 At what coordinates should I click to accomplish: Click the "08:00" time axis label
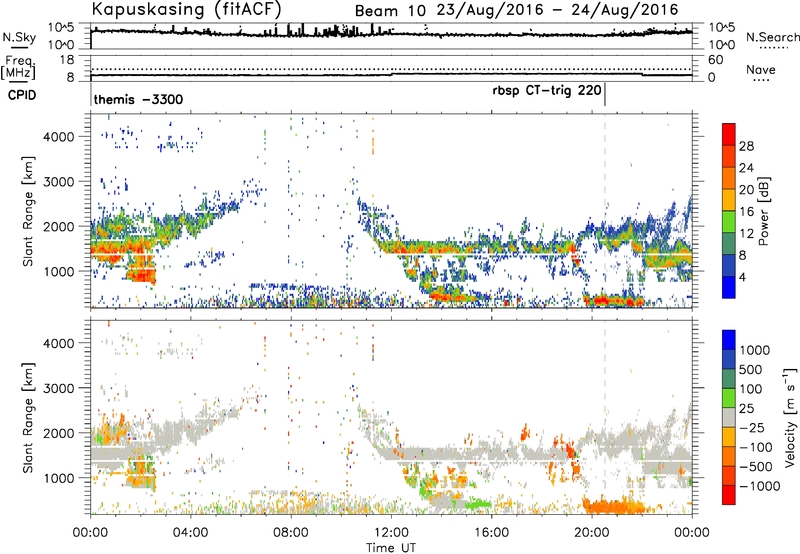(x=291, y=533)
